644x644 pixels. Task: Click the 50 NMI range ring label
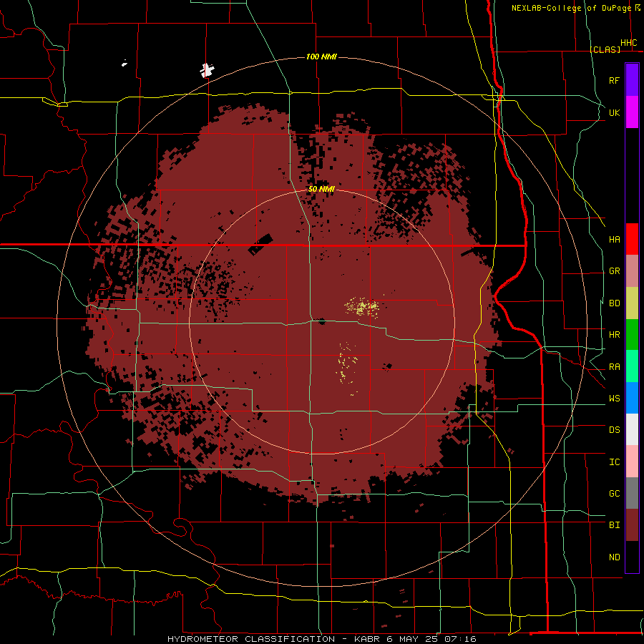click(321, 189)
